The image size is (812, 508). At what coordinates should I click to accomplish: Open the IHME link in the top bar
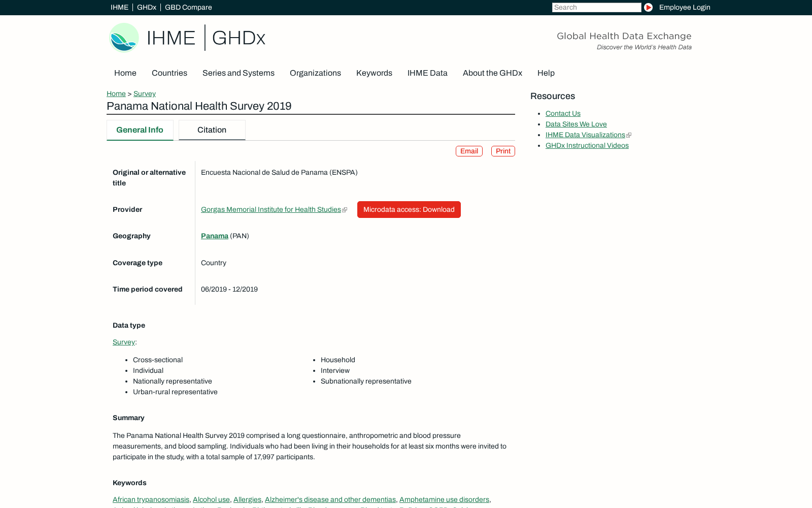click(119, 7)
